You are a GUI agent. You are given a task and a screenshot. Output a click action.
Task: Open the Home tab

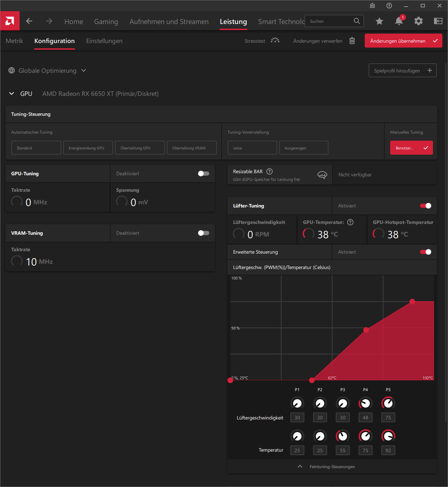coord(73,21)
